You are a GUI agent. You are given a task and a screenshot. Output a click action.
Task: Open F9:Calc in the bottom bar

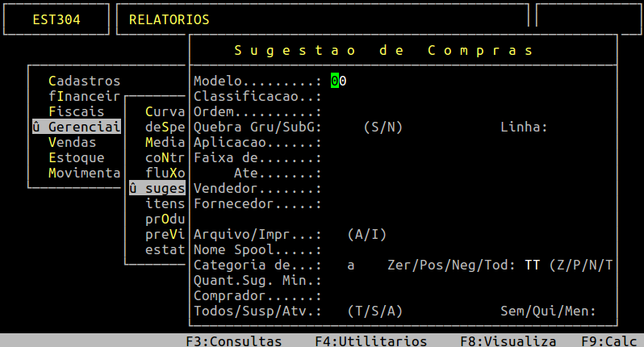609,341
